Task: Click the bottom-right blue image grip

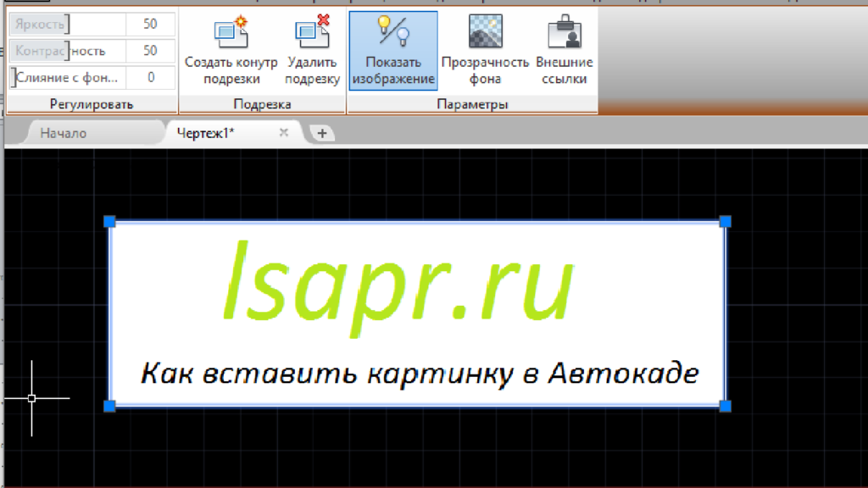Action: tap(725, 407)
